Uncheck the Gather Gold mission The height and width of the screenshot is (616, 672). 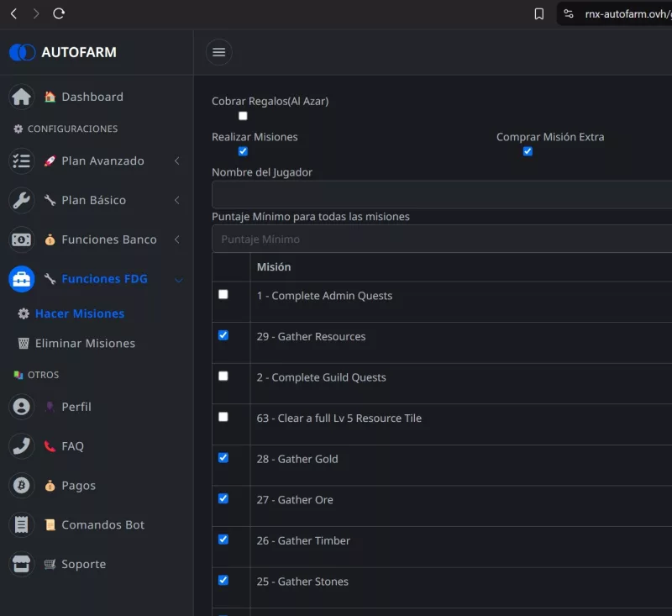[223, 458]
